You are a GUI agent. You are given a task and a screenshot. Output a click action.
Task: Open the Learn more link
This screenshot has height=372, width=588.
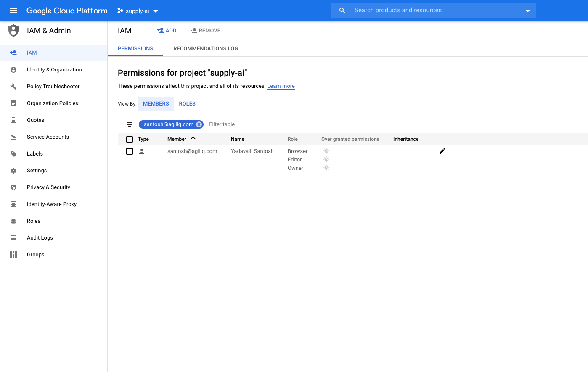pos(281,86)
